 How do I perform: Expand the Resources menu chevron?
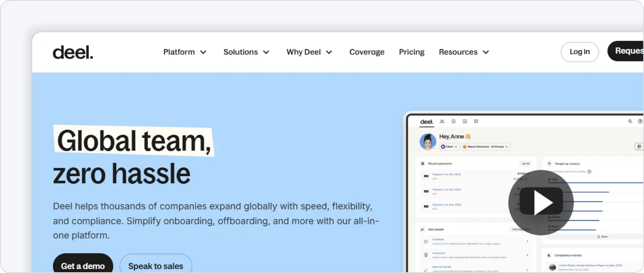coord(486,52)
